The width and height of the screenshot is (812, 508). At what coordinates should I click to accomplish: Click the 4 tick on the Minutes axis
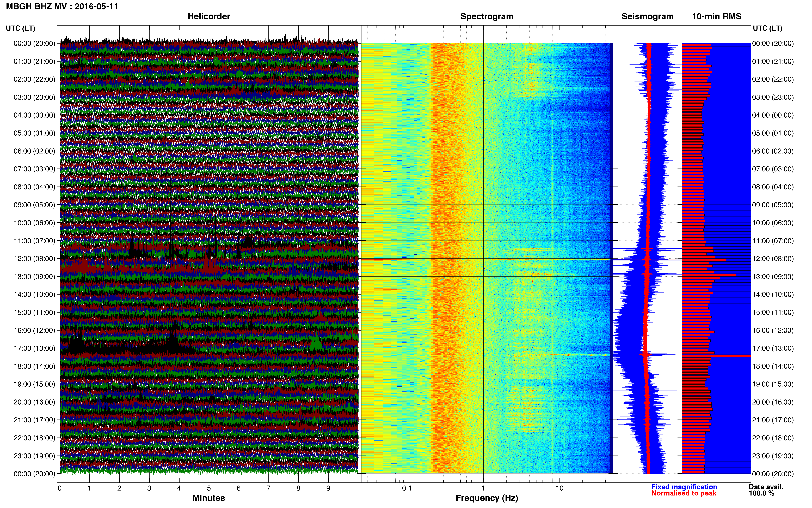pos(179,488)
